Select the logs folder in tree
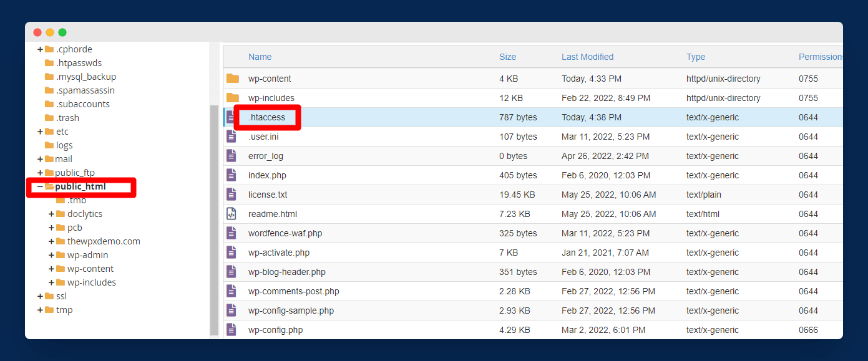868x361 pixels. [64, 145]
